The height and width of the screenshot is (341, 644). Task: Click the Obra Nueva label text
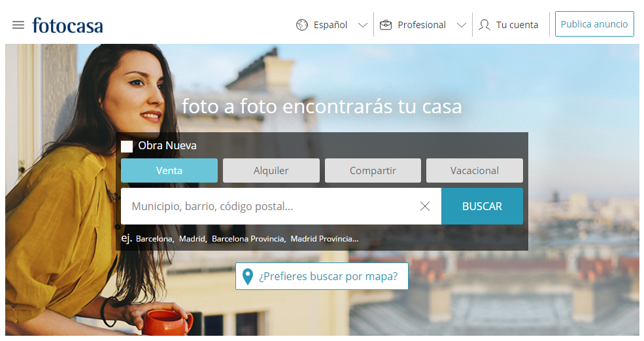[x=167, y=145]
